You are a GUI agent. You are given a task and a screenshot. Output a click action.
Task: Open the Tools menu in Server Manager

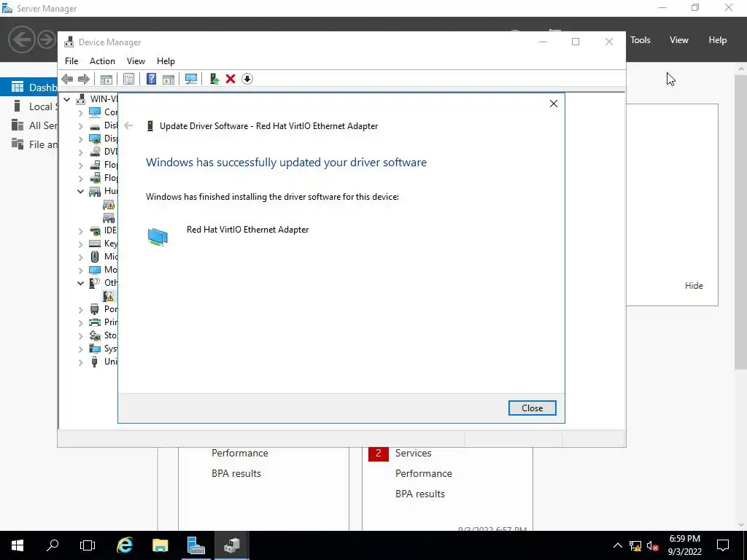(x=640, y=40)
